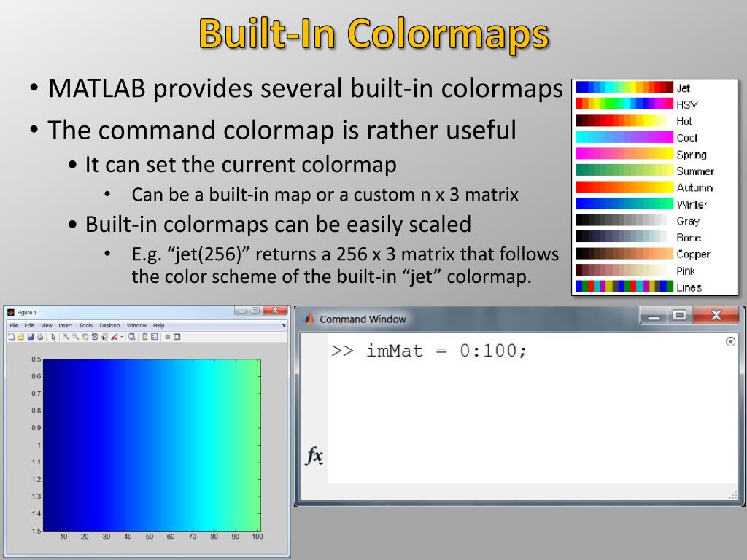Screen dimensions: 747x560
Task: Click the fx function browser icon
Action: click(x=314, y=456)
